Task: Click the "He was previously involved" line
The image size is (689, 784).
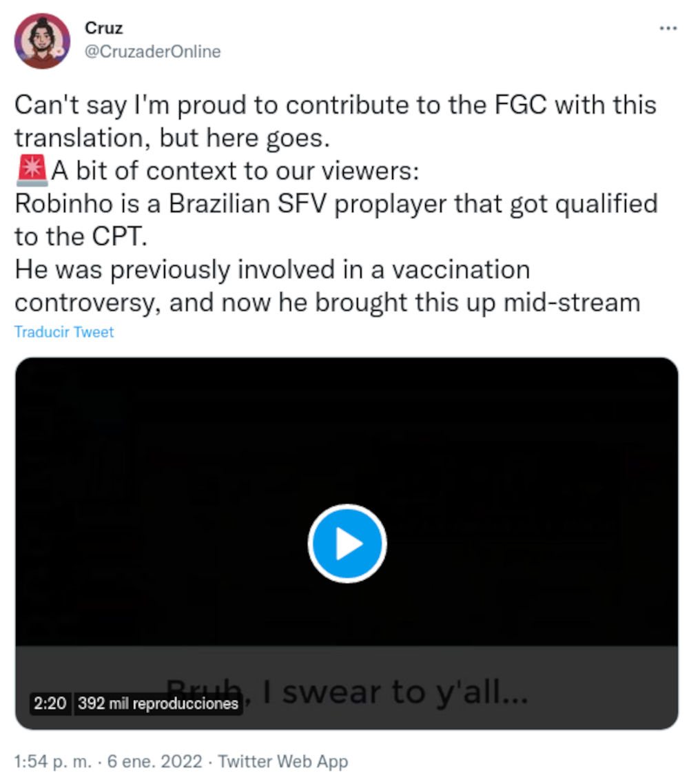Action: (x=272, y=269)
